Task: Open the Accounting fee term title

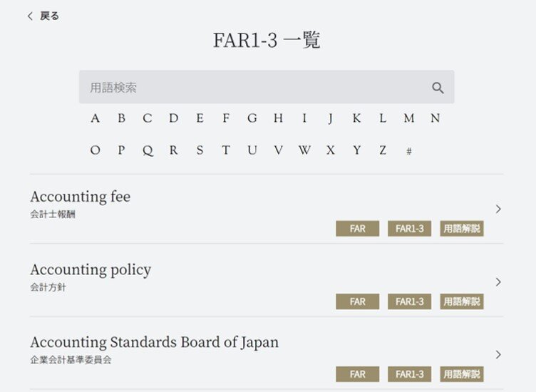Action: click(x=80, y=197)
